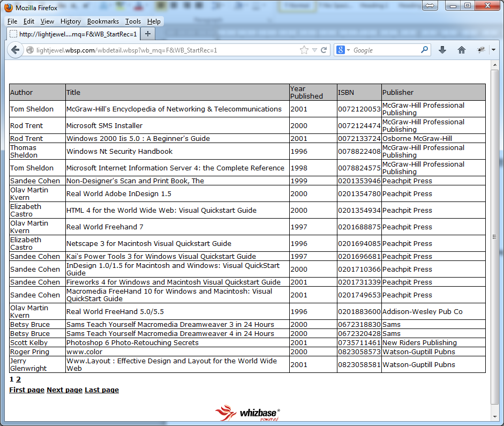Click the Publisher column header
This screenshot has height=426, width=504.
coord(433,92)
